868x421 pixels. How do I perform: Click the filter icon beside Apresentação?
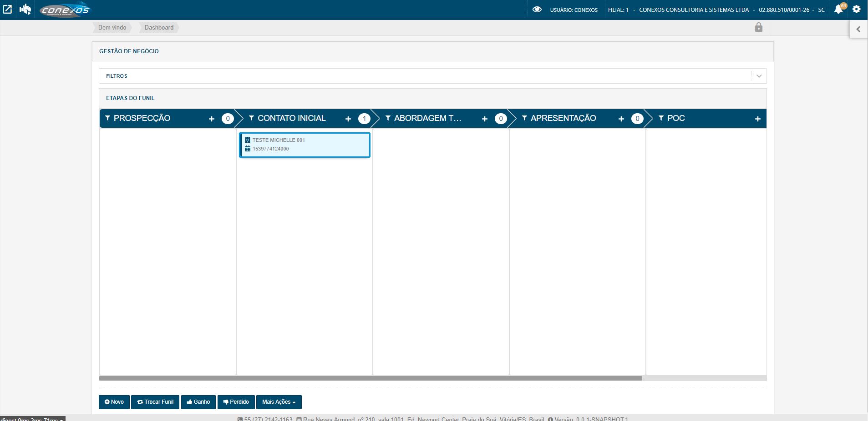click(x=524, y=118)
